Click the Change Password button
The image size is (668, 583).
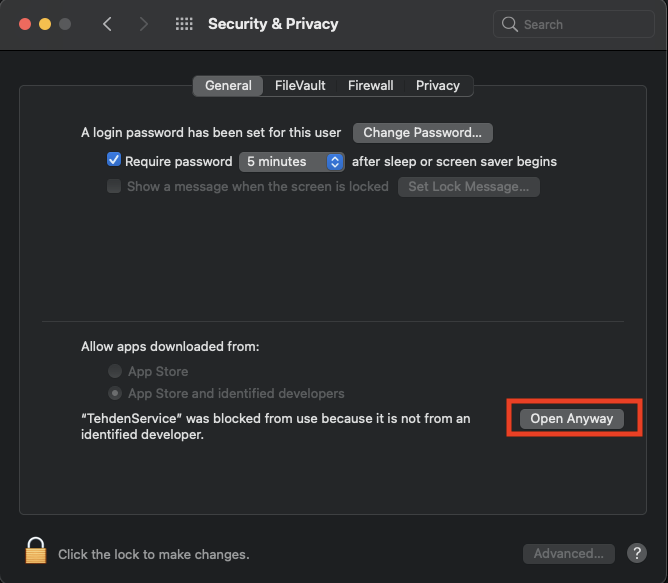(x=422, y=132)
